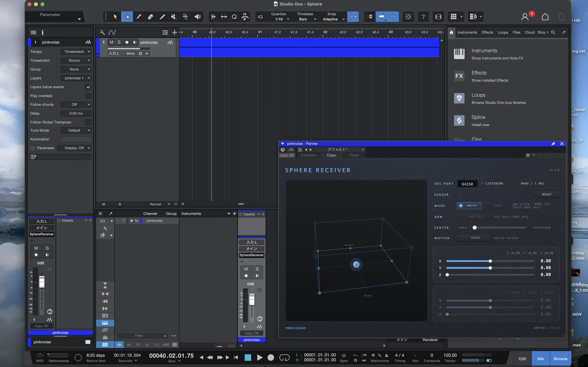Enable Autoscroll in the toolbar
This screenshot has height=367, width=588.
pyautogui.click(x=382, y=17)
